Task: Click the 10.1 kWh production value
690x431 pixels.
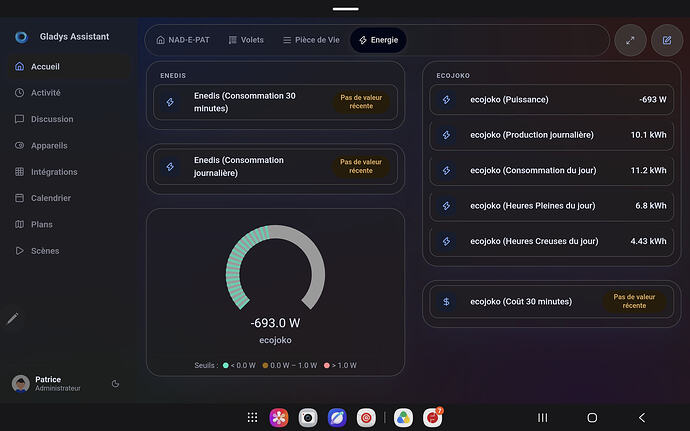Action: pyautogui.click(x=648, y=135)
